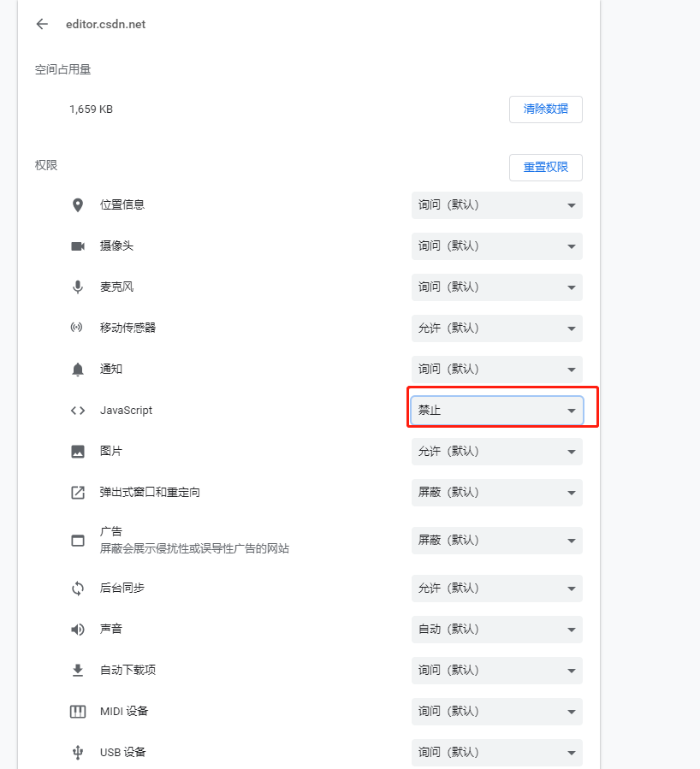Click the 麦克风 microphone icon
This screenshot has width=700, height=769.
point(78,287)
